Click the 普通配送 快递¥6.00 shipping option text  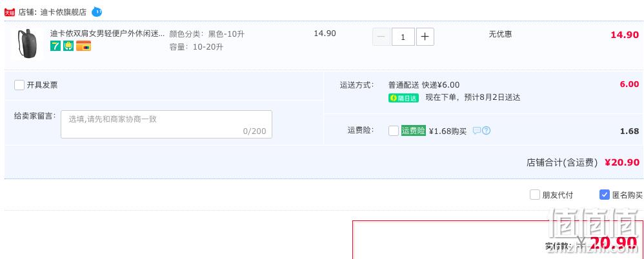pyautogui.click(x=424, y=85)
